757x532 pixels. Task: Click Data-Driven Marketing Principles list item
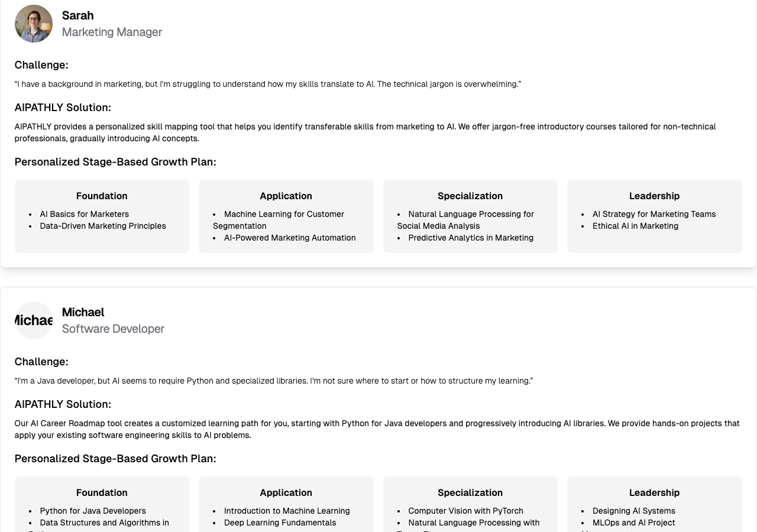pyautogui.click(x=103, y=226)
